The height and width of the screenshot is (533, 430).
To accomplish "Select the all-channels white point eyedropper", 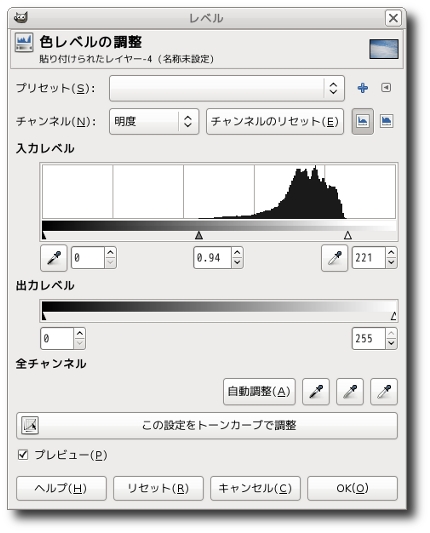I will (384, 391).
